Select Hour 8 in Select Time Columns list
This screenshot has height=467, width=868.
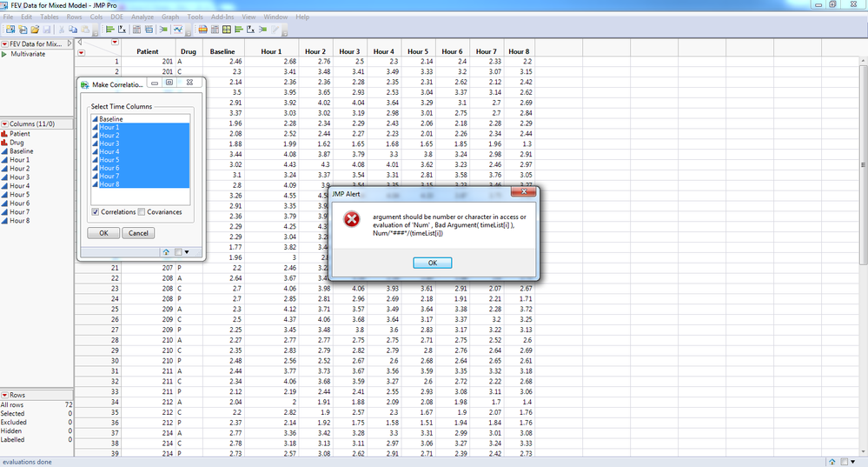coord(141,184)
